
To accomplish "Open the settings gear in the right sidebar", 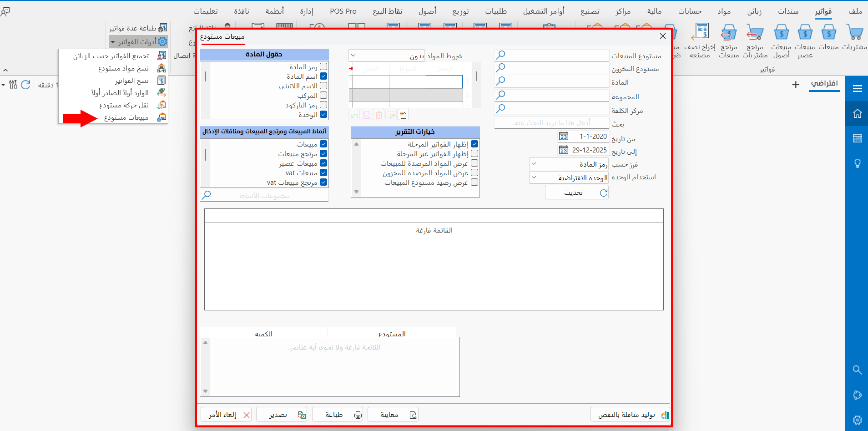I will pyautogui.click(x=858, y=420).
